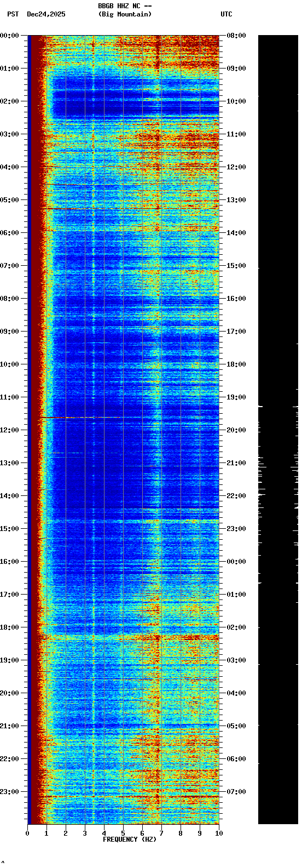The width and height of the screenshot is (302, 868).
Task: Click the station title BBGB HHZ NC --
Action: click(125, 6)
